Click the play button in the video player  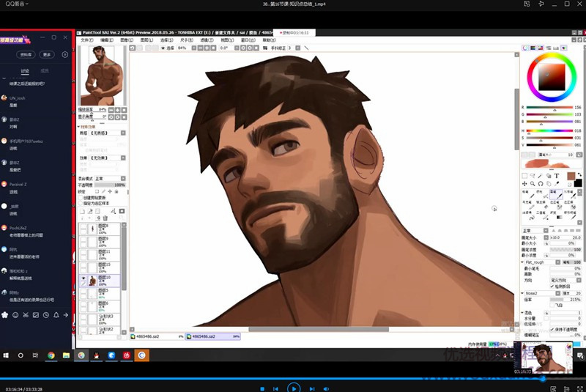click(293, 387)
